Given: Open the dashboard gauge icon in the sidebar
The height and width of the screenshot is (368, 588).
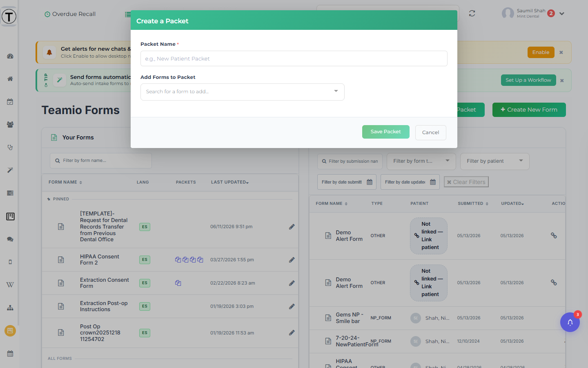Looking at the screenshot, I should (10, 56).
